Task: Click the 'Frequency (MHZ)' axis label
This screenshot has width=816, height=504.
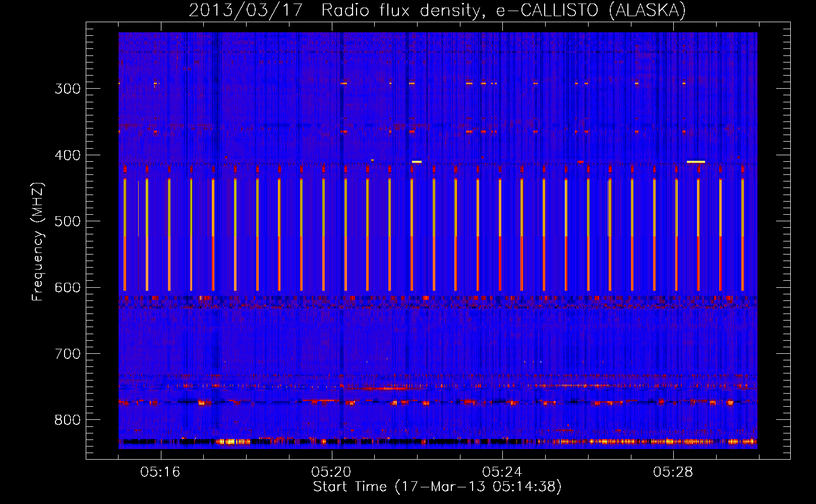Action: [38, 242]
